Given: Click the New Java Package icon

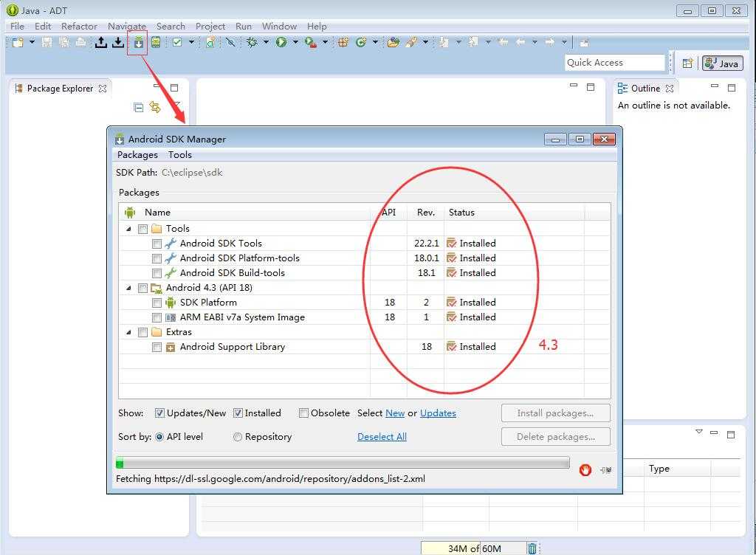Looking at the screenshot, I should pos(343,42).
